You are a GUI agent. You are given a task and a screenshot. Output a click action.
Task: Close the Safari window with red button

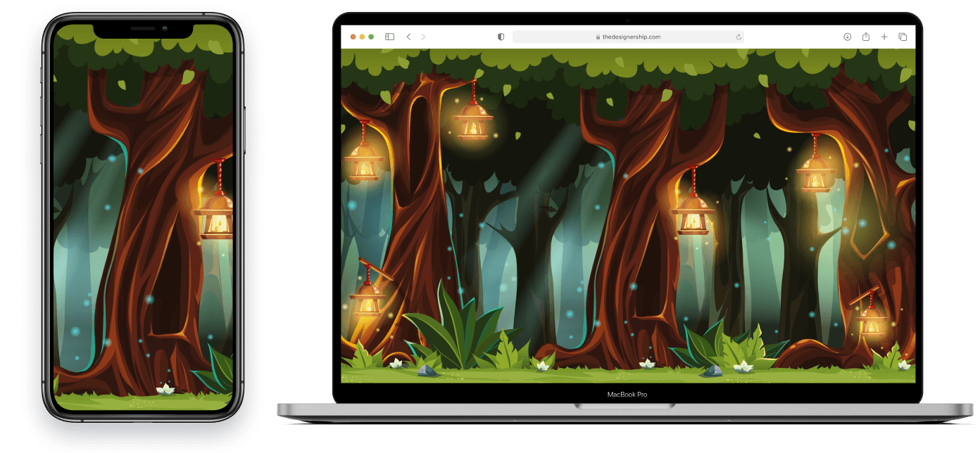pos(353,37)
